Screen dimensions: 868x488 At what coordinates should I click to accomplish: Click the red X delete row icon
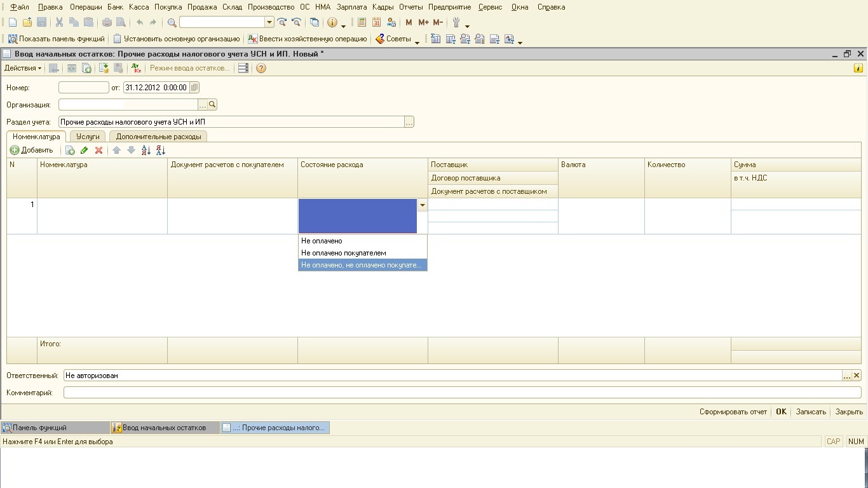pos(98,151)
